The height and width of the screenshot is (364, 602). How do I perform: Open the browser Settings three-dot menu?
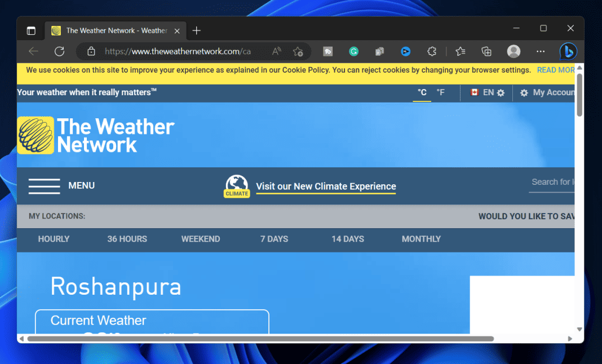coord(541,51)
